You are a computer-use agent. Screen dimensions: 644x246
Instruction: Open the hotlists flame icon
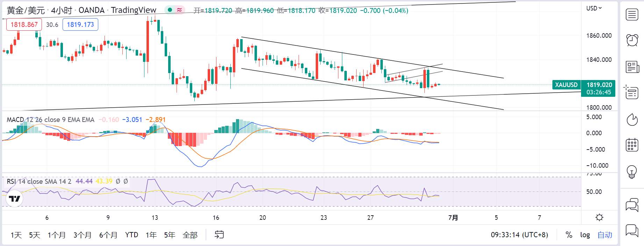632,120
